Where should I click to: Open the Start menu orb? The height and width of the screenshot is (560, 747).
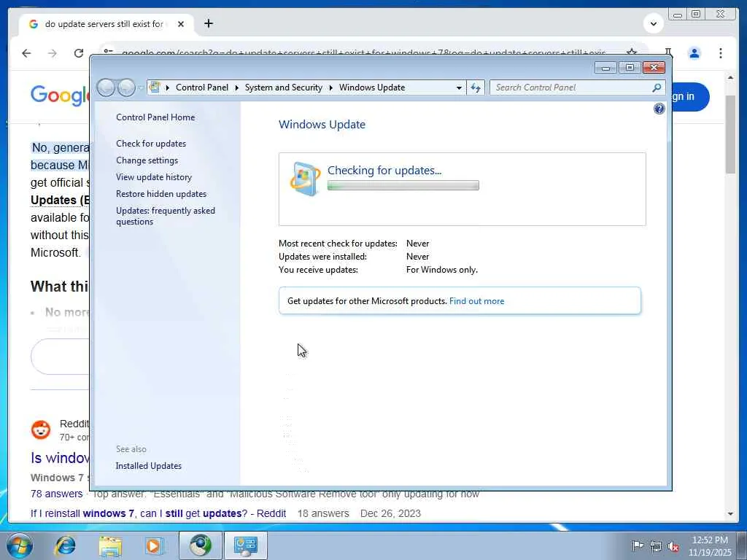coord(20,545)
